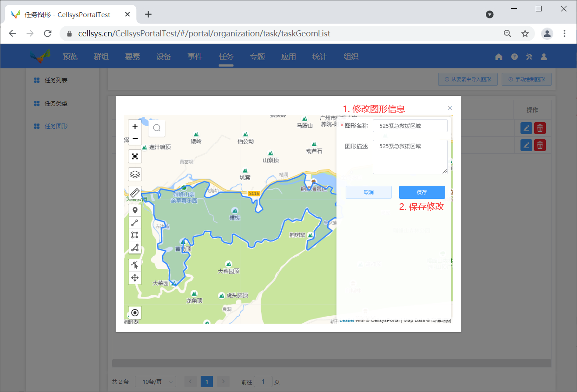Open the map search box
This screenshot has height=392, width=577.
(x=157, y=128)
